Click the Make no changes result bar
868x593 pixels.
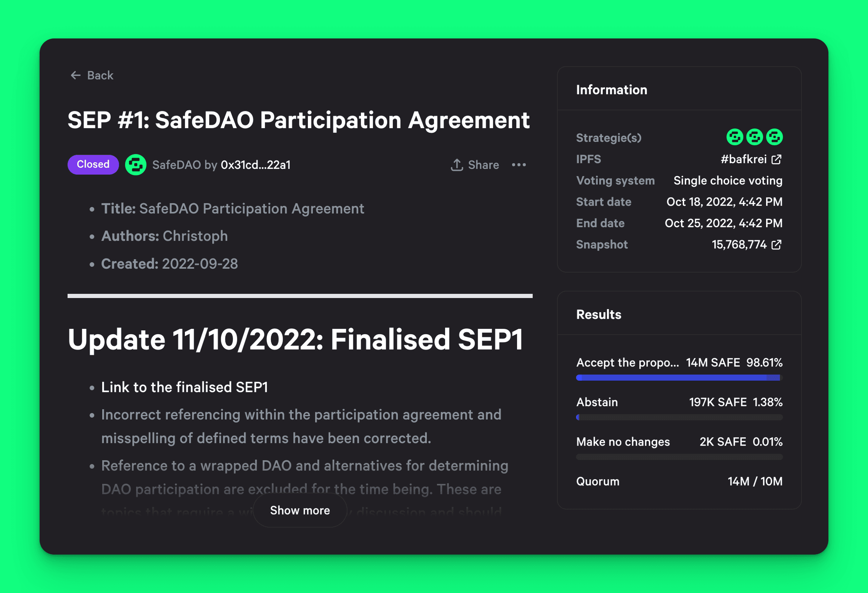point(679,457)
